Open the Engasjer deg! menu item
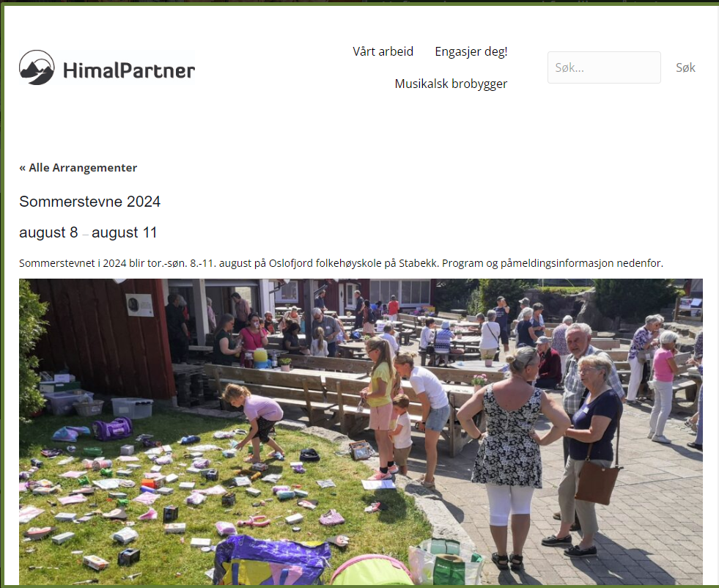This screenshot has width=719, height=588. [x=471, y=51]
